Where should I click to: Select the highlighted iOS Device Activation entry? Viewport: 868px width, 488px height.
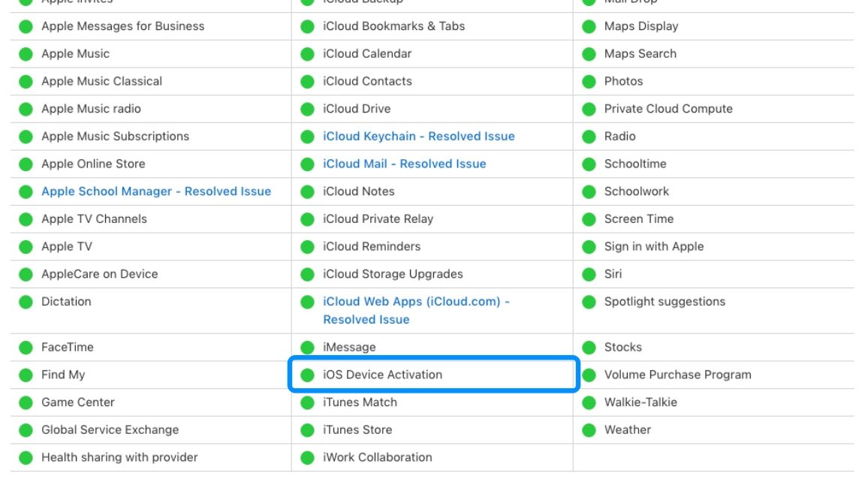(382, 375)
